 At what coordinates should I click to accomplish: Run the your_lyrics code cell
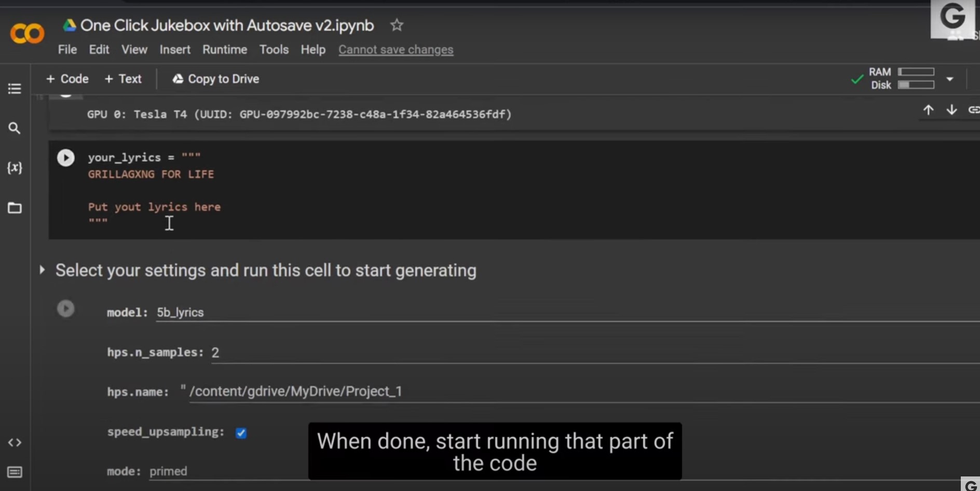tap(66, 157)
